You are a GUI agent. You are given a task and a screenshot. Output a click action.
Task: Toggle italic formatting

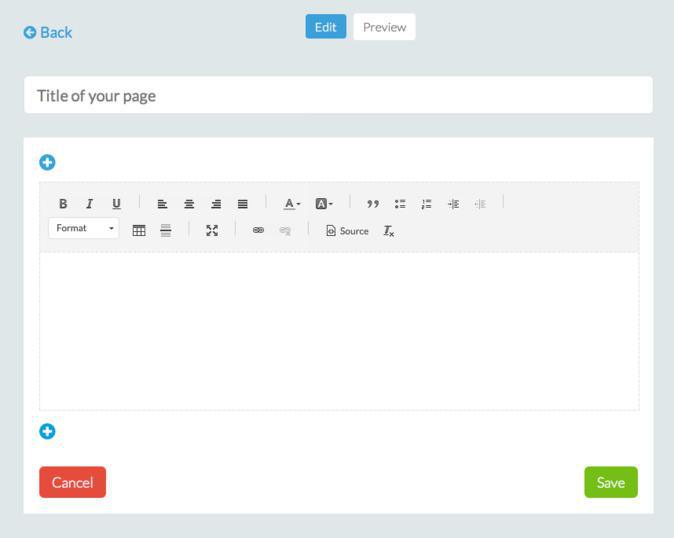pyautogui.click(x=89, y=204)
